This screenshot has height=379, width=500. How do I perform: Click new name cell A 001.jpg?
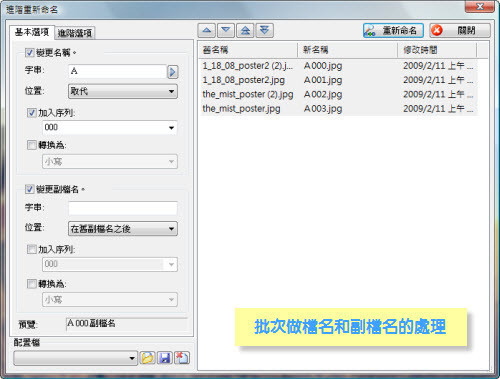pos(323,80)
